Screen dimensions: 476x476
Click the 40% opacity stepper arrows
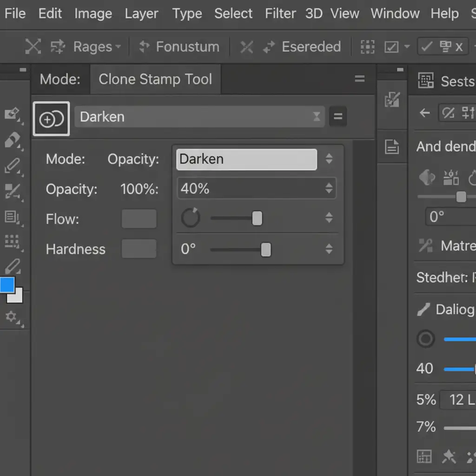(x=329, y=188)
